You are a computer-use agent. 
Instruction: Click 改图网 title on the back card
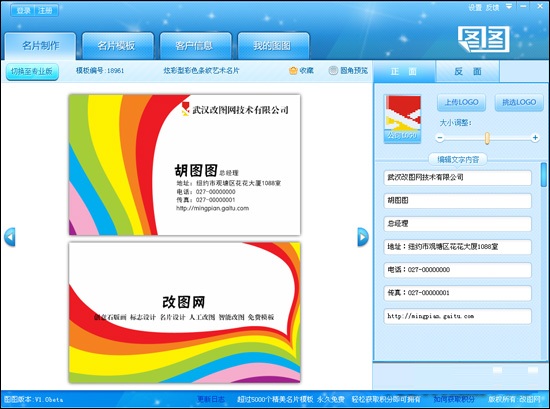(184, 302)
